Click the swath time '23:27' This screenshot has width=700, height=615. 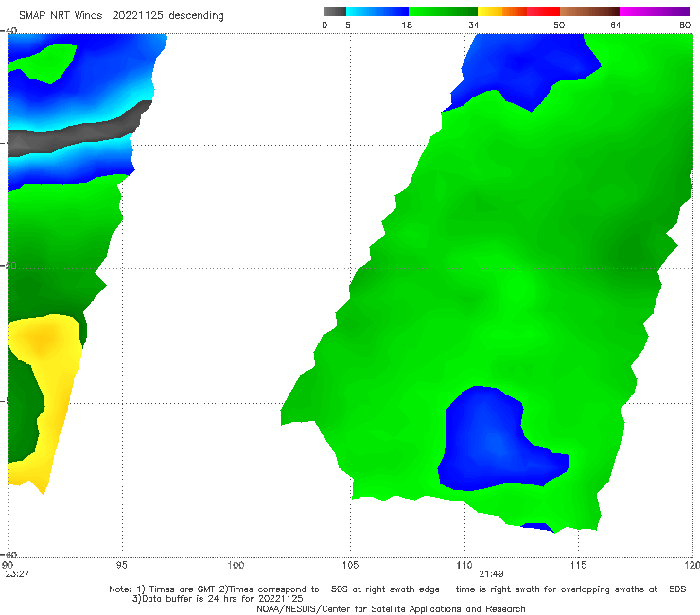[17, 574]
